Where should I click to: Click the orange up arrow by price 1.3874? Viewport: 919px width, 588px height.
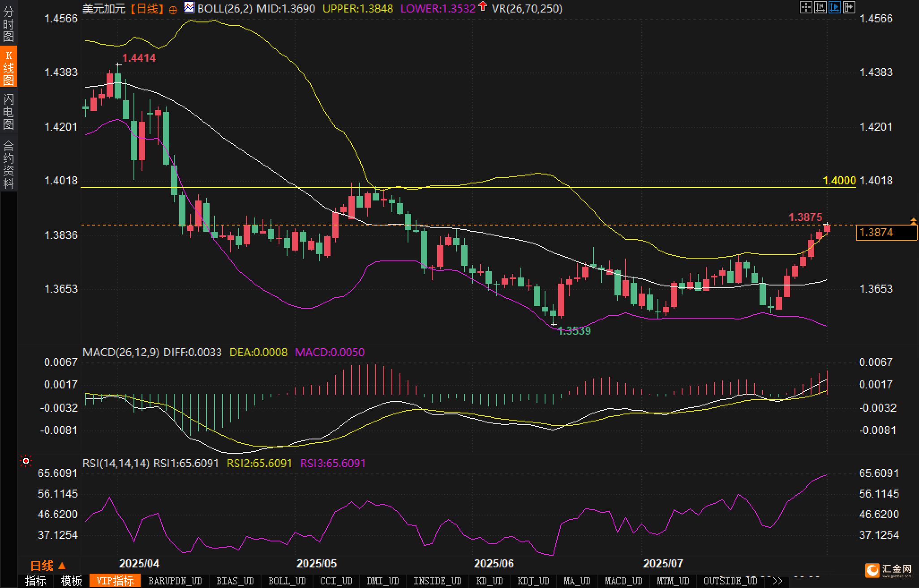[913, 221]
